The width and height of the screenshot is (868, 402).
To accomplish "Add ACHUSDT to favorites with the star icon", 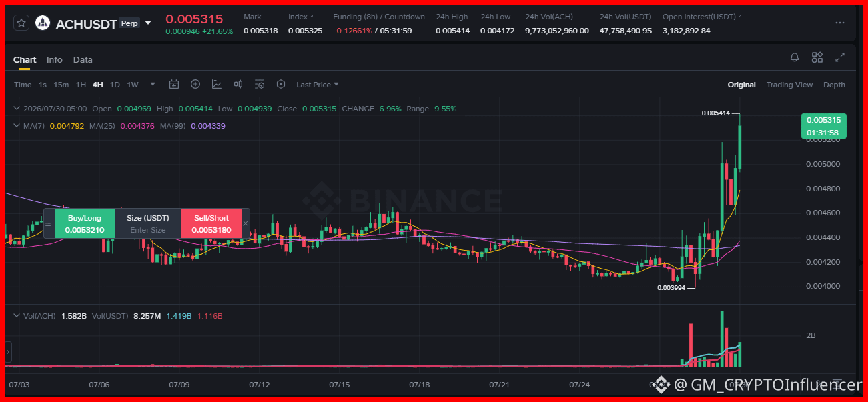I will coord(21,23).
